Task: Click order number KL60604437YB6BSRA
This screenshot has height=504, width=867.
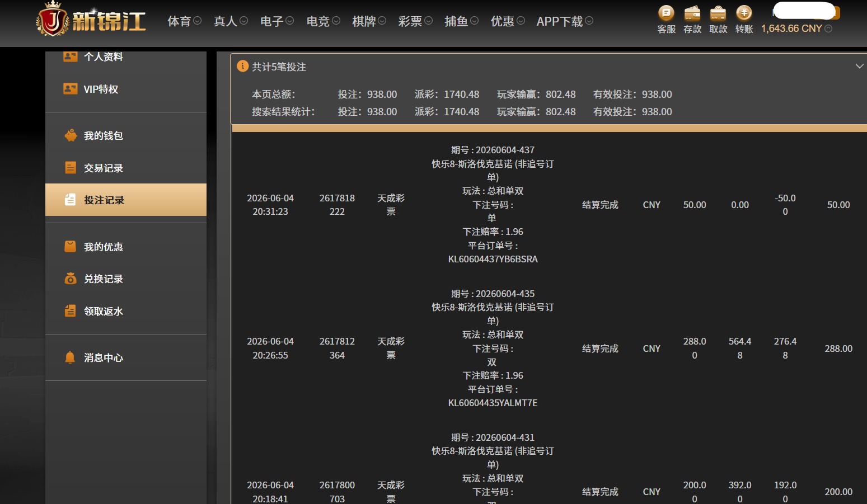Action: [493, 259]
